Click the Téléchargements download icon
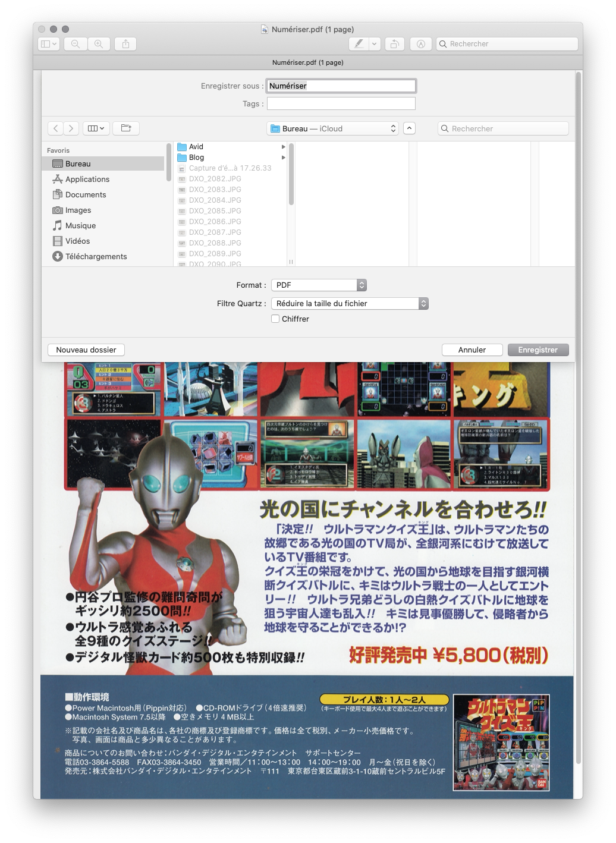This screenshot has height=843, width=616. [58, 256]
